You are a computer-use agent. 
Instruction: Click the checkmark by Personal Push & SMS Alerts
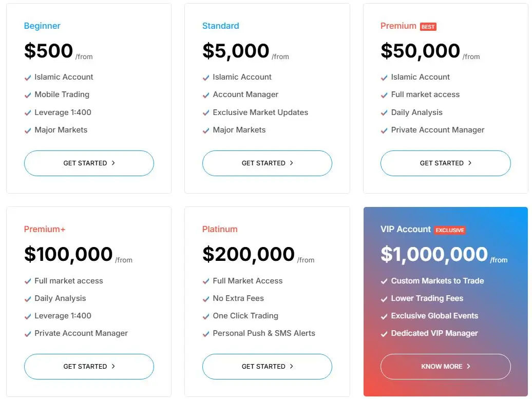pyautogui.click(x=206, y=334)
